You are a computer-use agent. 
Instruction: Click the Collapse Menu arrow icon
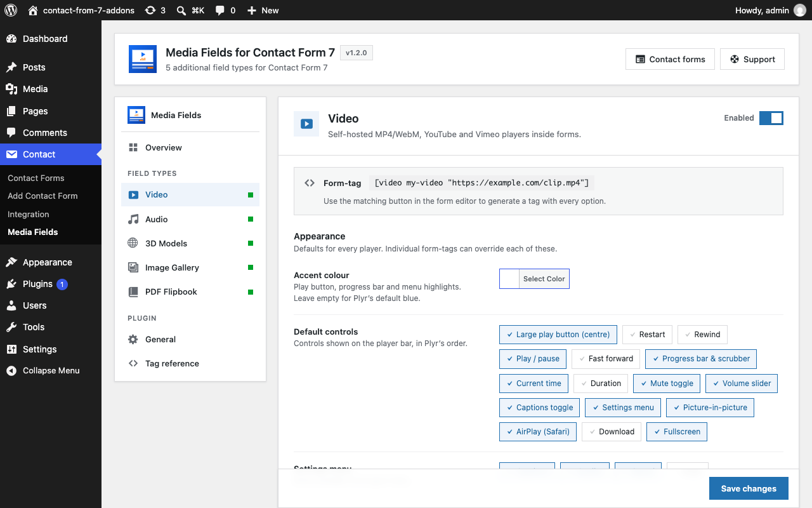tap(11, 371)
